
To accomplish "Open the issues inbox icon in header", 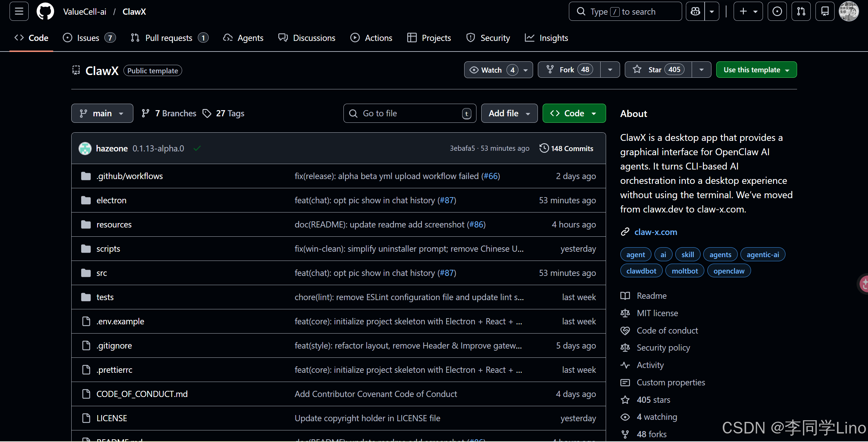I will tap(777, 12).
